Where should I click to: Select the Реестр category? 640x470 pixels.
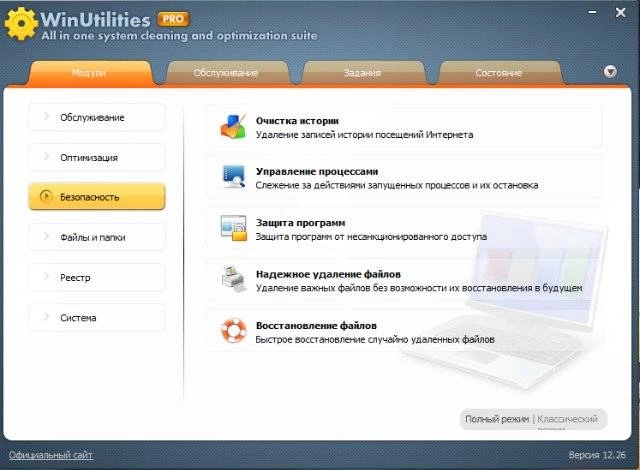97,277
